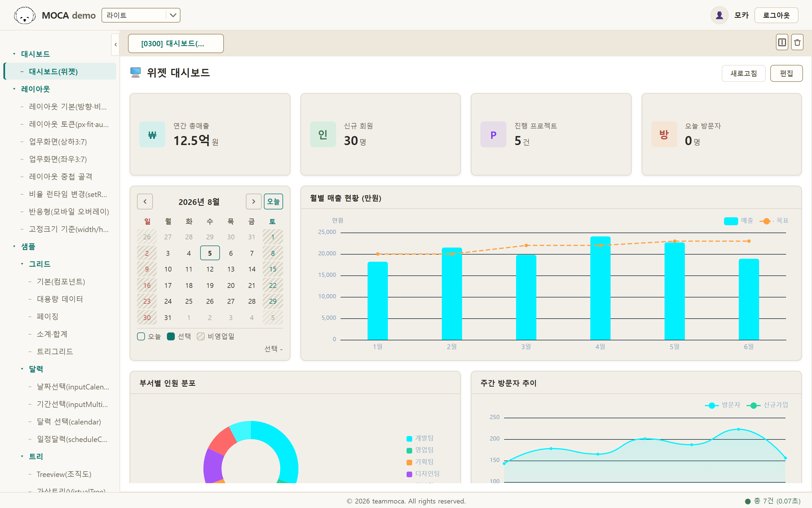Select August 31 in the calendar
Image resolution: width=812 pixels, height=508 pixels.
tap(168, 317)
